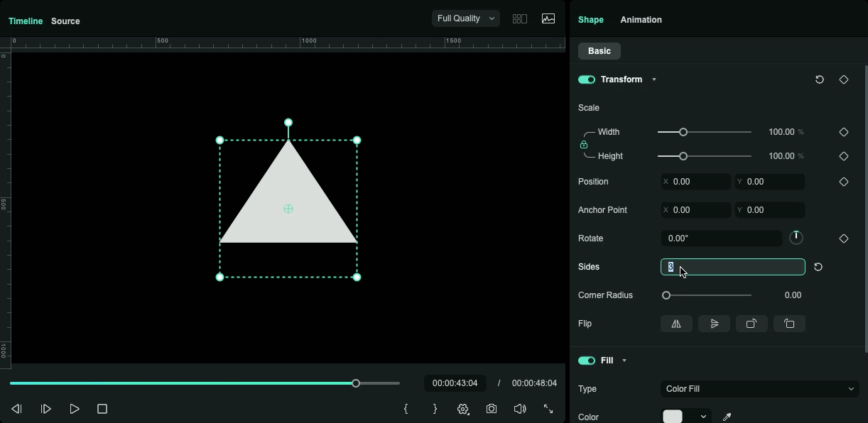Flip shape horizontally
The width and height of the screenshot is (868, 423).
coord(676,324)
